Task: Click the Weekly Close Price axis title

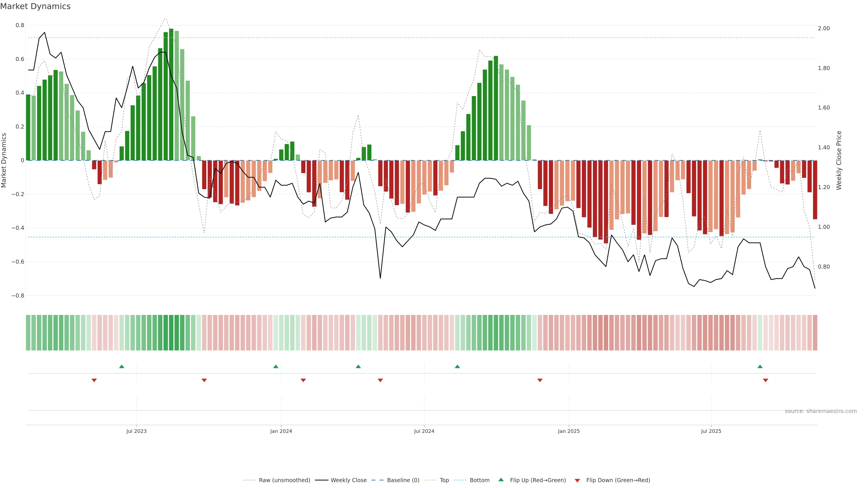Action: 839,160
